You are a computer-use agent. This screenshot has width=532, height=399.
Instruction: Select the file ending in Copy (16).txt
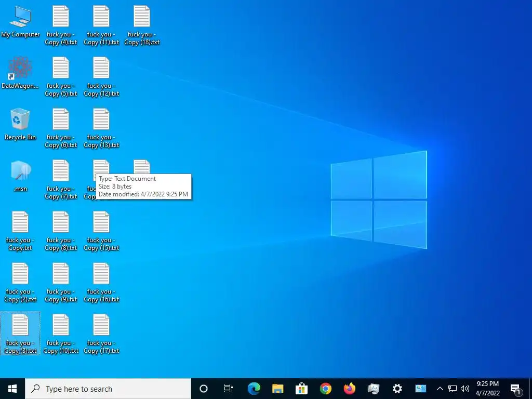(101, 283)
